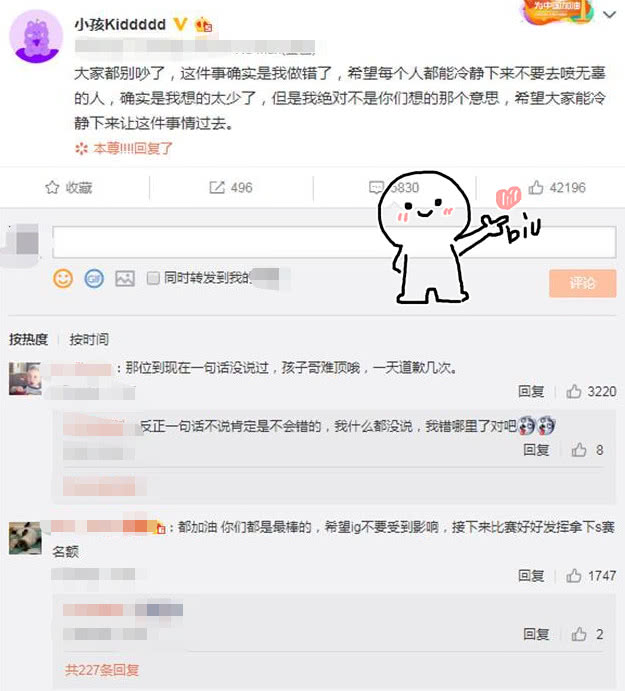This screenshot has height=691, width=625.
Task: Expand all replies via 共227条回复
Action: click(x=102, y=670)
